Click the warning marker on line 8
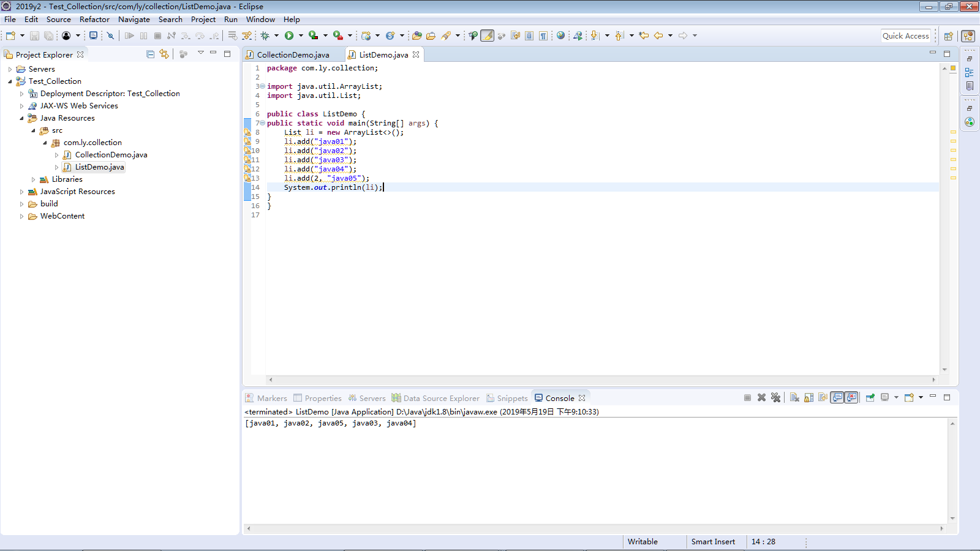Image resolution: width=980 pixels, height=551 pixels. click(247, 132)
